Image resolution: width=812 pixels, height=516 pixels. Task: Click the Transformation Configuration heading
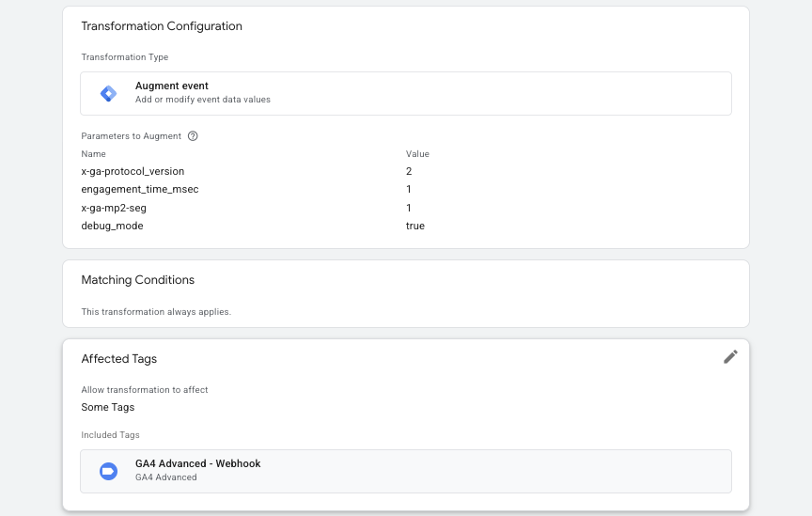coord(162,26)
